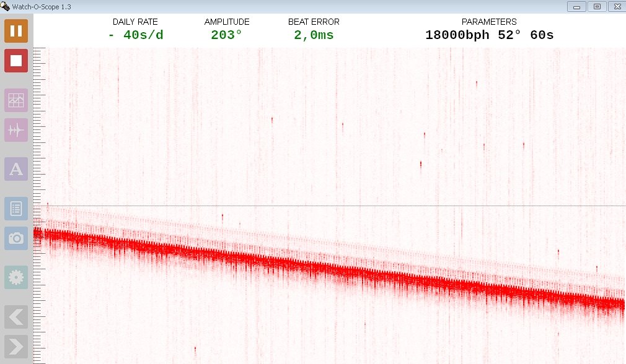
Task: Open settings via the gear icon
Action: [x=16, y=277]
